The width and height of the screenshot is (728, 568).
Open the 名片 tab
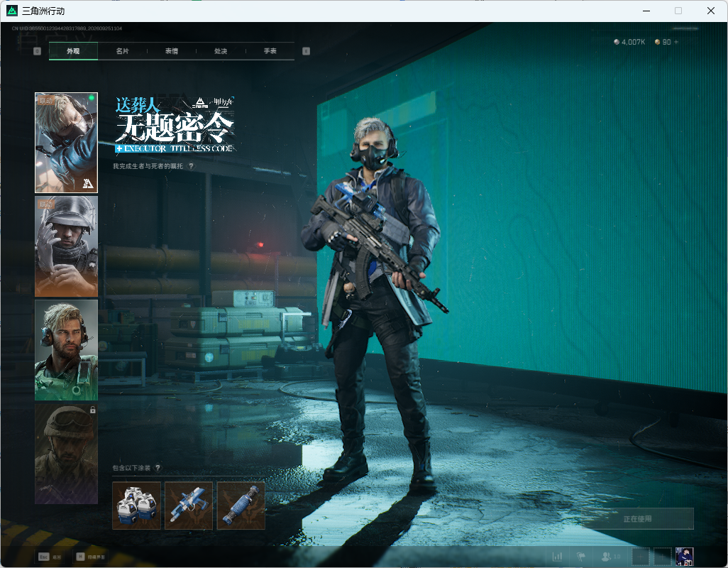pyautogui.click(x=123, y=51)
